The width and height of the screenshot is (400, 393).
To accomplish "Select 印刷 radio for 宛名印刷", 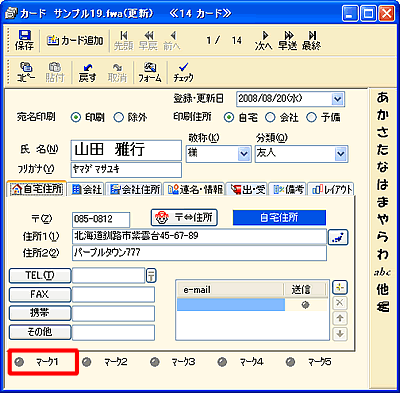I will [x=76, y=118].
